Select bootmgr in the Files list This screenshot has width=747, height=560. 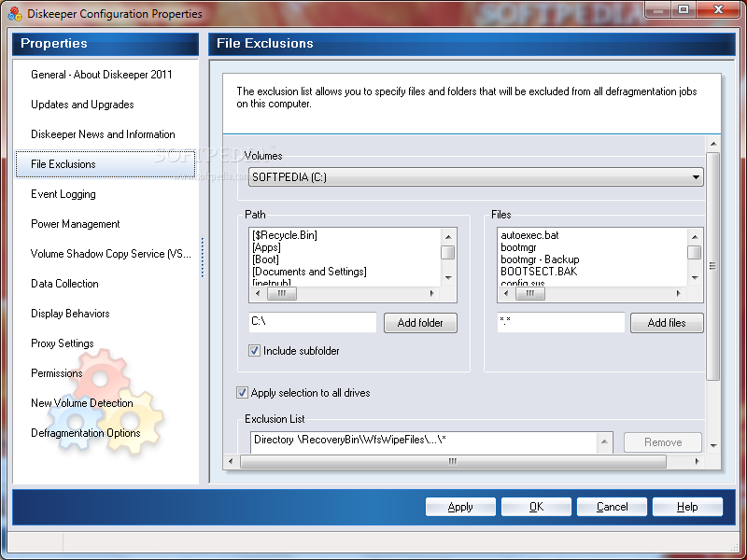518,247
